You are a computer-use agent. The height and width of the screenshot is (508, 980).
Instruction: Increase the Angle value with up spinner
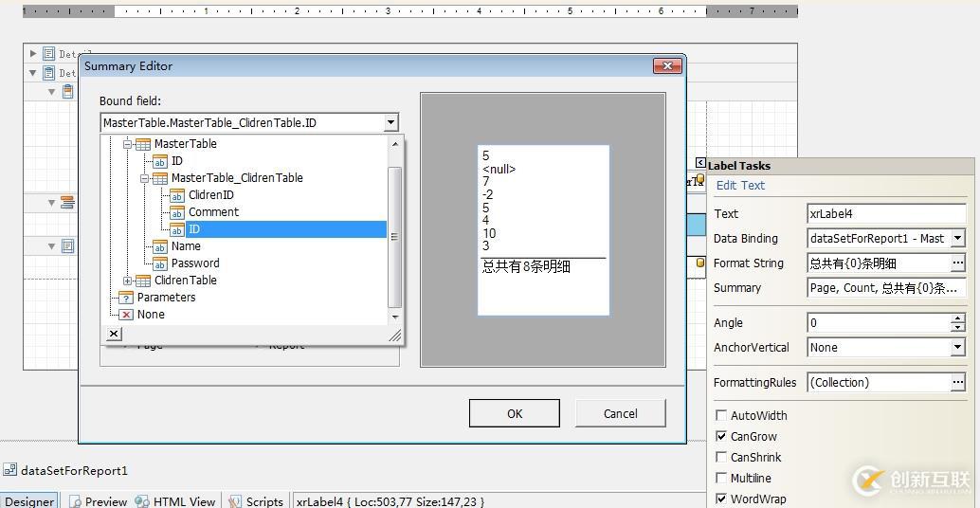coord(958,318)
